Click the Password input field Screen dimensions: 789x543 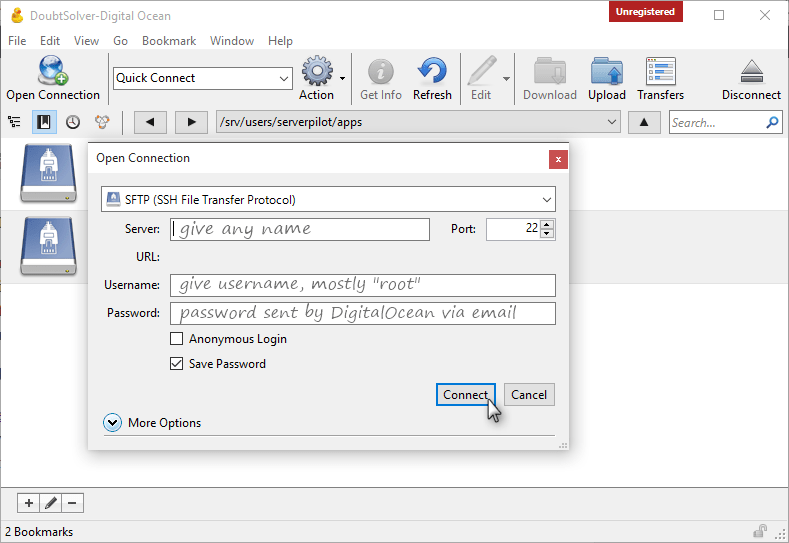pyautogui.click(x=363, y=313)
